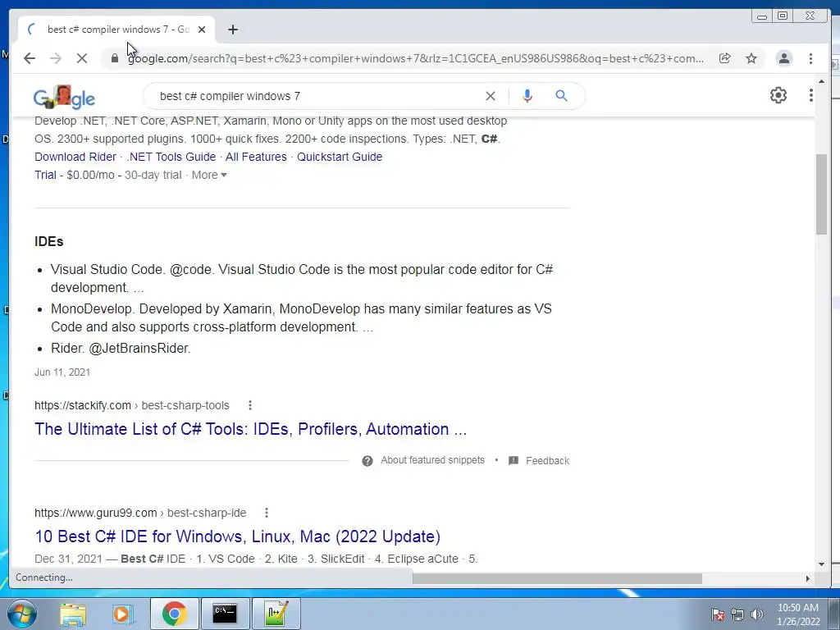The height and width of the screenshot is (630, 840).
Task: Go to Google home via the logo
Action: pyautogui.click(x=64, y=97)
